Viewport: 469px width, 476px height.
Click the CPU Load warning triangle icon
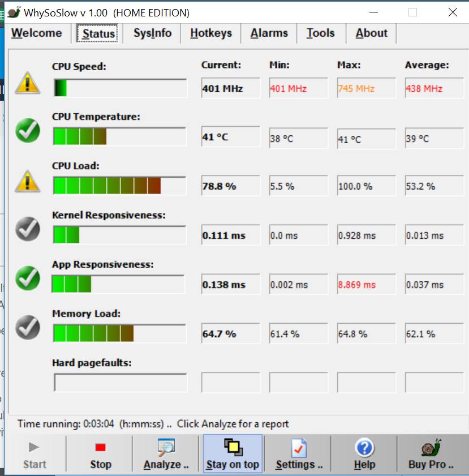pos(28,181)
